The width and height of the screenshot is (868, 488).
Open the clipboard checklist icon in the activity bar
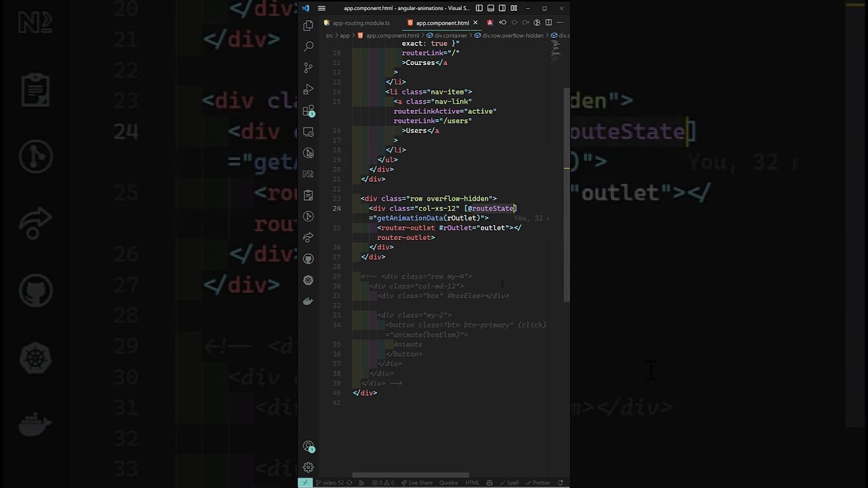tap(309, 195)
